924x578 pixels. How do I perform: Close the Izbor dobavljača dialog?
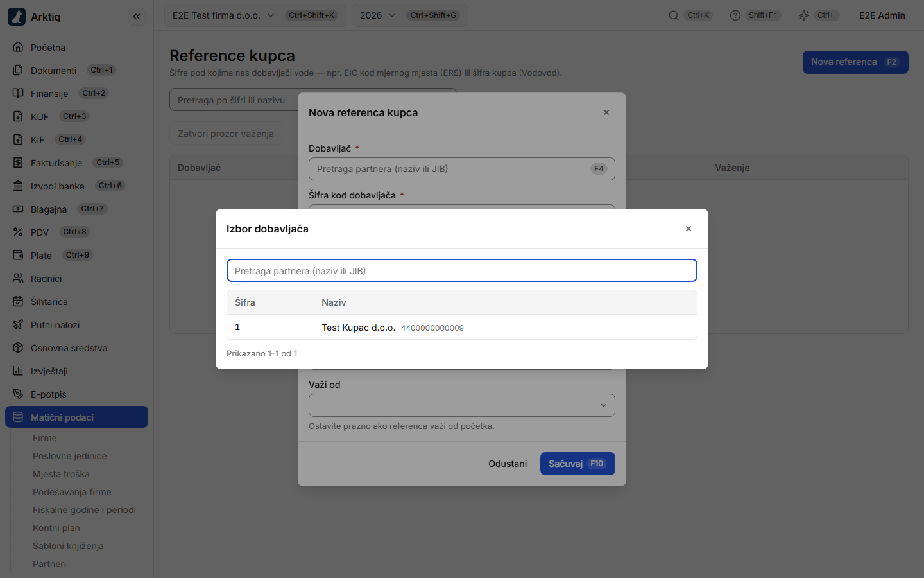coord(689,229)
